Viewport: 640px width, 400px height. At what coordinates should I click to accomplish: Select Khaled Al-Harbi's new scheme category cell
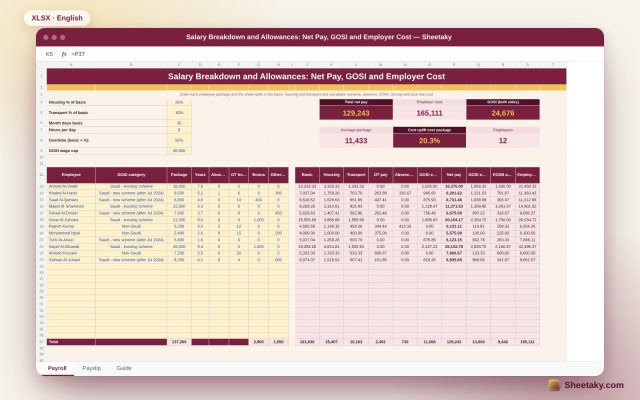click(x=131, y=193)
